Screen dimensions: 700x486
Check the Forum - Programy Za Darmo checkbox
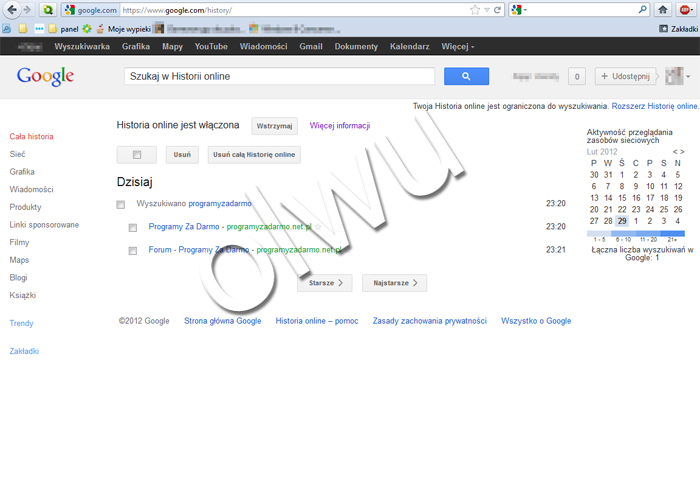click(x=133, y=251)
